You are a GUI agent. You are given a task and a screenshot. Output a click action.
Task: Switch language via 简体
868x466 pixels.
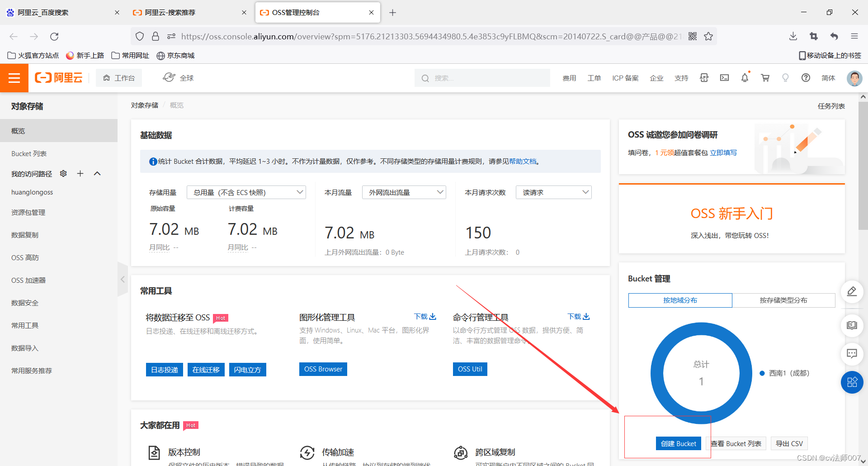coord(828,78)
